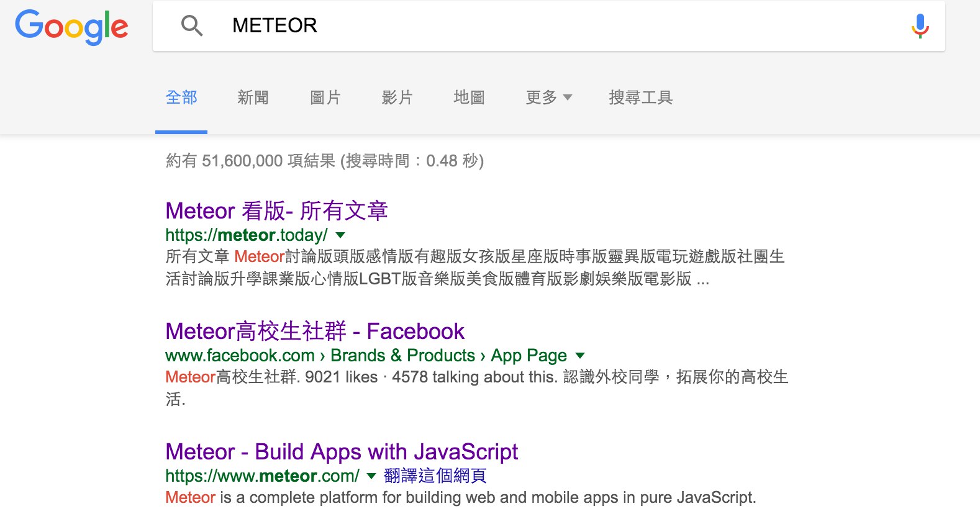Open 搜尋工具 options
Image resolution: width=980 pixels, height=519 pixels.
[640, 97]
